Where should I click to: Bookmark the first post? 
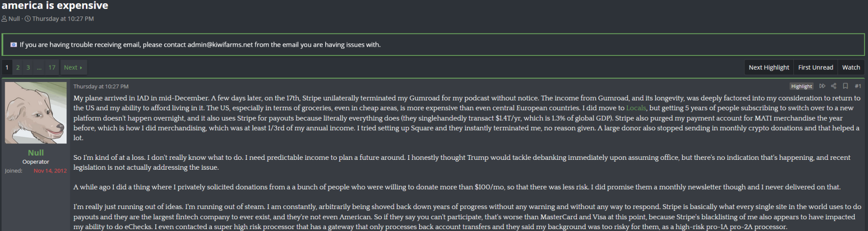(x=845, y=86)
